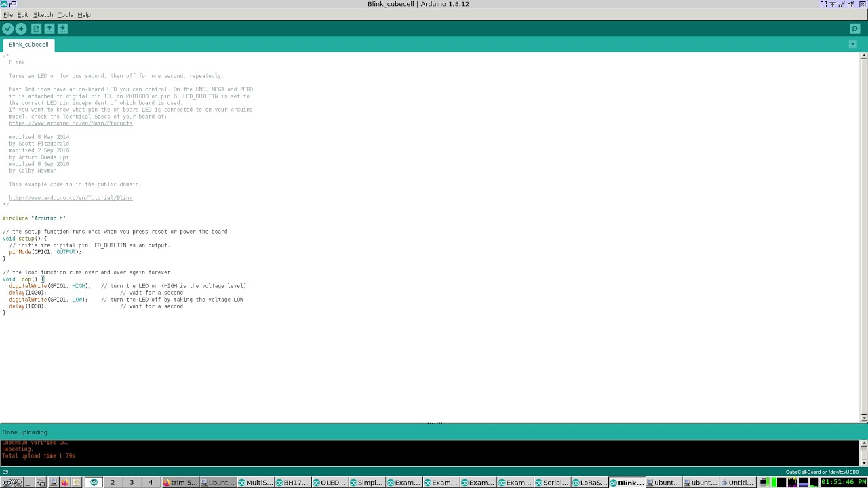
Task: Click the void setup() { line
Action: click(24, 239)
